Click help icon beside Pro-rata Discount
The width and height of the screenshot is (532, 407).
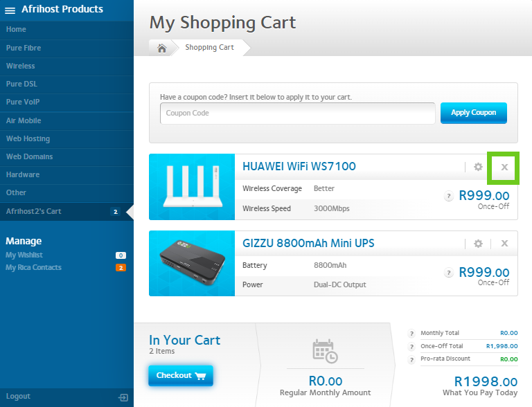click(412, 359)
